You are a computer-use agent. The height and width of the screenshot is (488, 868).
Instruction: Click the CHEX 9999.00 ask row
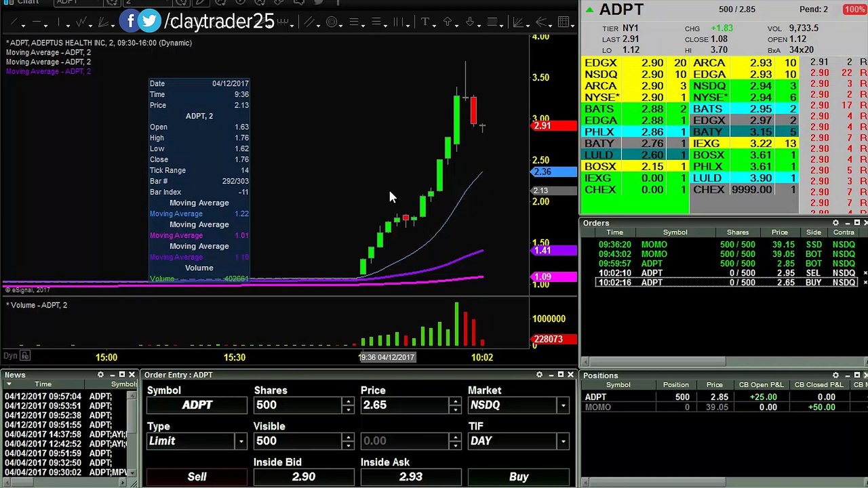(745, 190)
